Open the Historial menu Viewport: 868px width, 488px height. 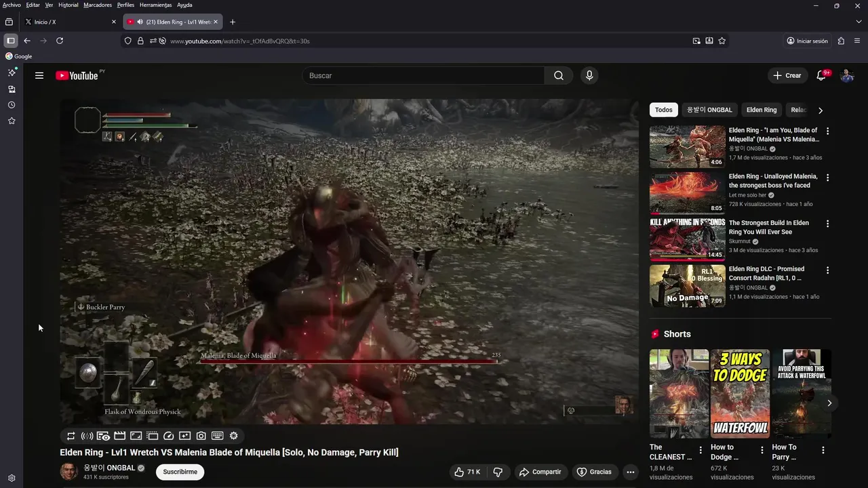[x=68, y=5]
